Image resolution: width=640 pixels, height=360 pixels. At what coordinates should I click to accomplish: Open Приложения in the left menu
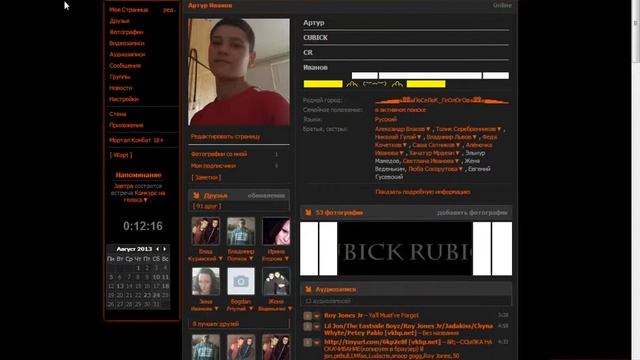126,125
